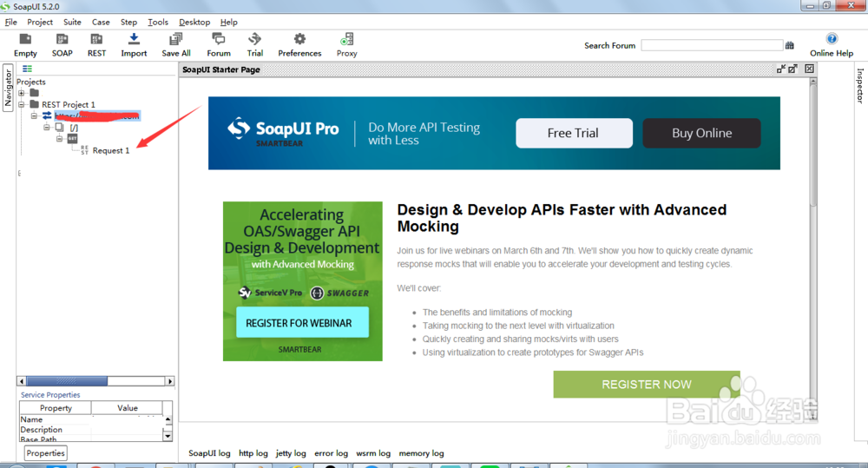Image resolution: width=868 pixels, height=468 pixels.
Task: Select the unnamed project folder icon
Action: 35,93
